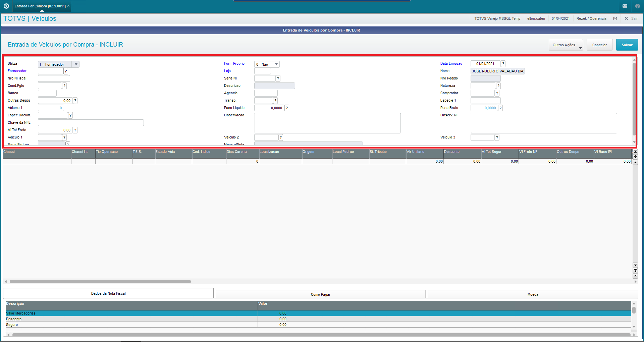The width and height of the screenshot is (644, 342).
Task: Open lookup button next to Peso Liquido field
Action: click(287, 108)
